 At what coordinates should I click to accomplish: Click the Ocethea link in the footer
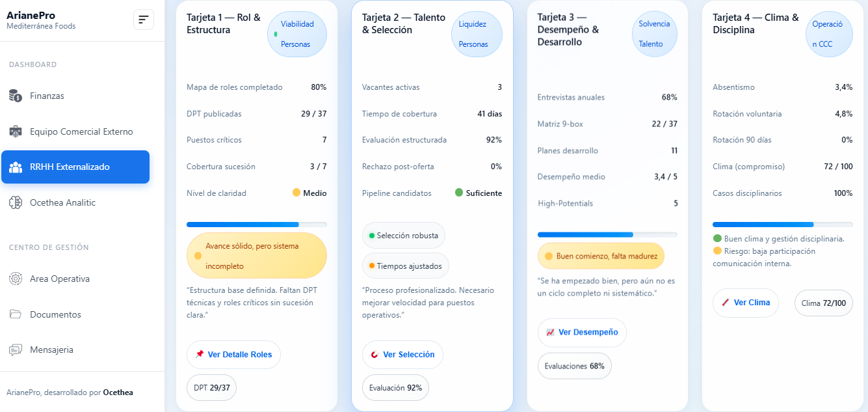click(118, 392)
